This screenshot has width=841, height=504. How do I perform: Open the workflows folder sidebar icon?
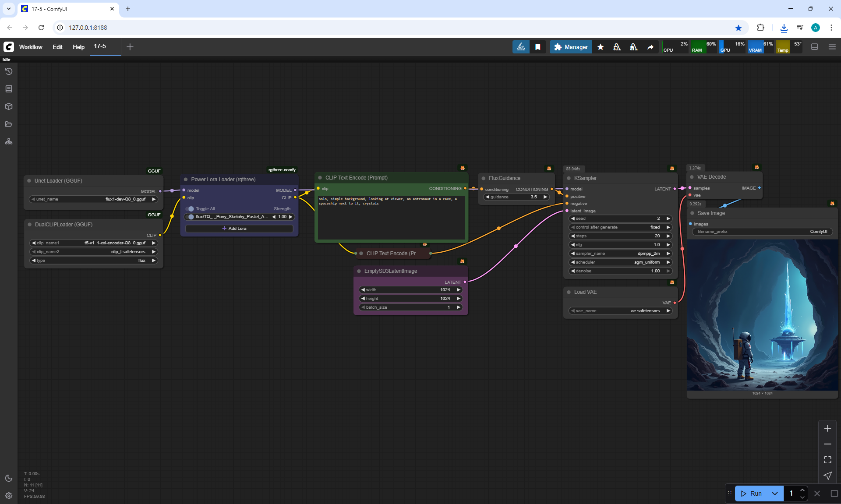point(9,124)
